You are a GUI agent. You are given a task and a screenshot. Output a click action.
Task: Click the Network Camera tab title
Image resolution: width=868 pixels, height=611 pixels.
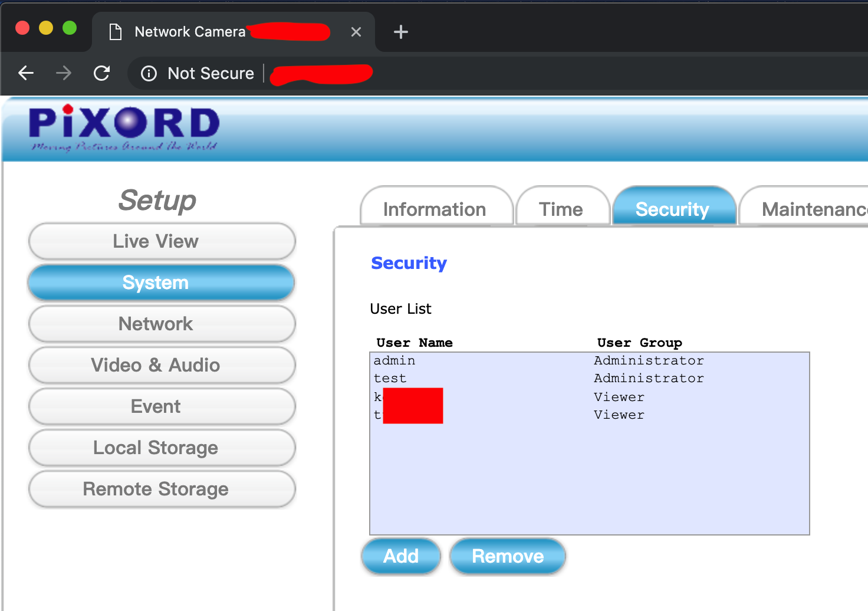click(190, 32)
